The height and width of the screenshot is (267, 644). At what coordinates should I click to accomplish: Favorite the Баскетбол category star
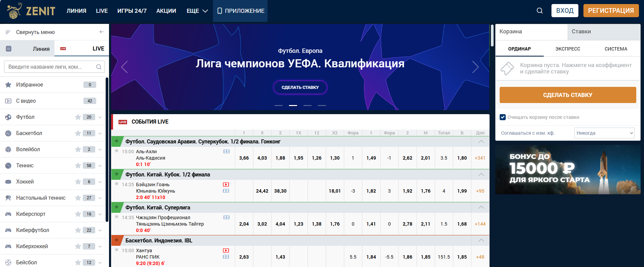[78, 133]
